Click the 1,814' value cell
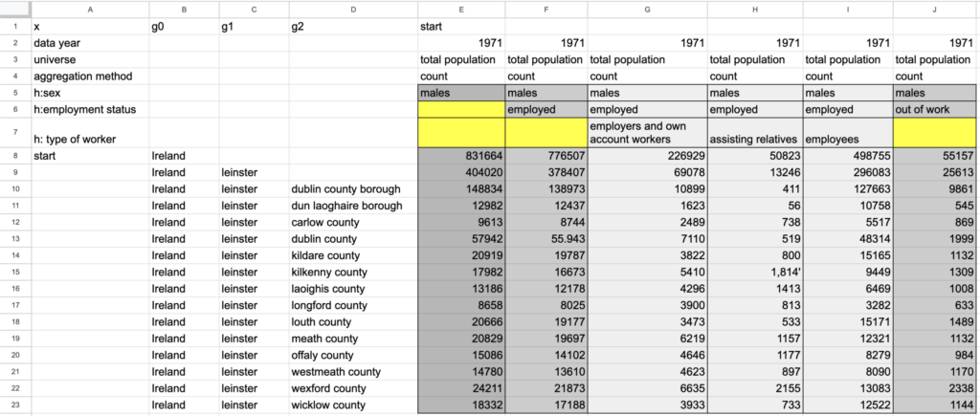 pos(756,273)
